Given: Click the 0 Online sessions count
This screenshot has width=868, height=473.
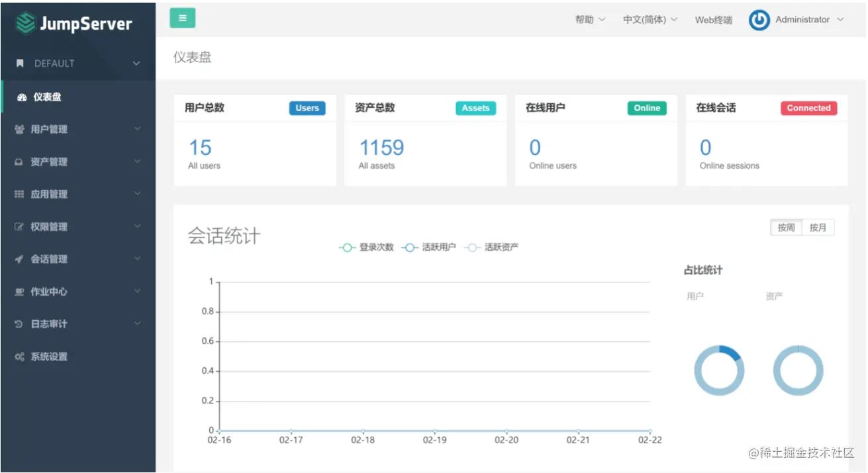Looking at the screenshot, I should pos(706,148).
